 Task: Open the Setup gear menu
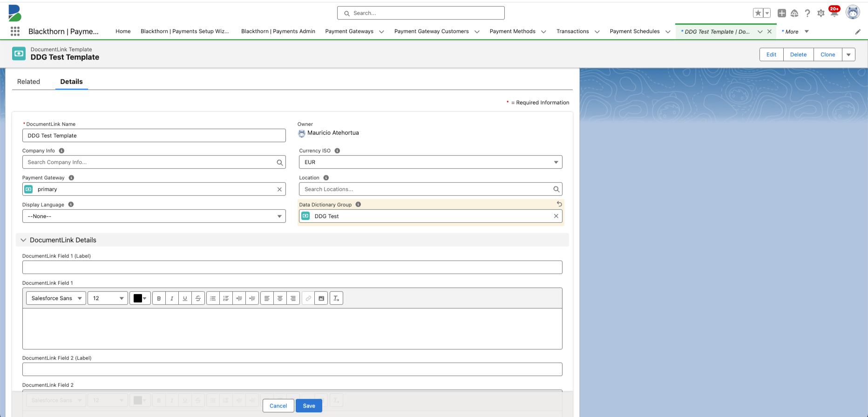click(x=821, y=13)
